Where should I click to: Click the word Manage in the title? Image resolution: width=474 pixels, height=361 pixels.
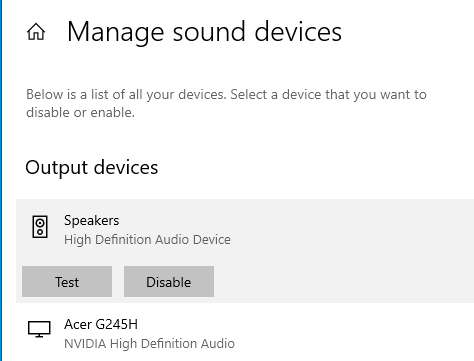coord(116,33)
